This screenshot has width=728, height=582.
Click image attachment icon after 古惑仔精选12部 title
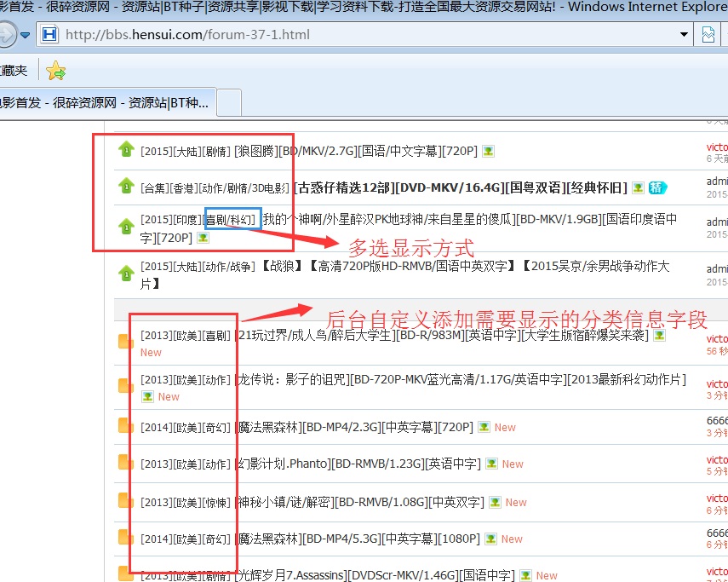point(639,187)
